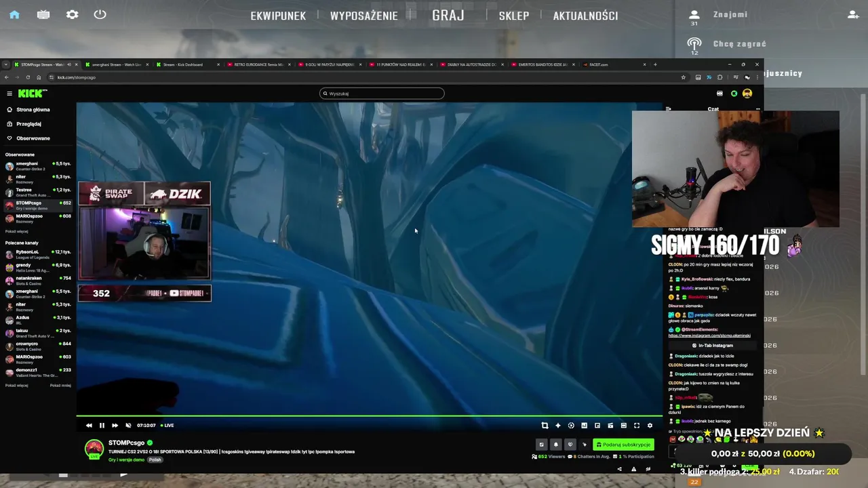Click the video progress bar
868x488 pixels.
tap(370, 415)
